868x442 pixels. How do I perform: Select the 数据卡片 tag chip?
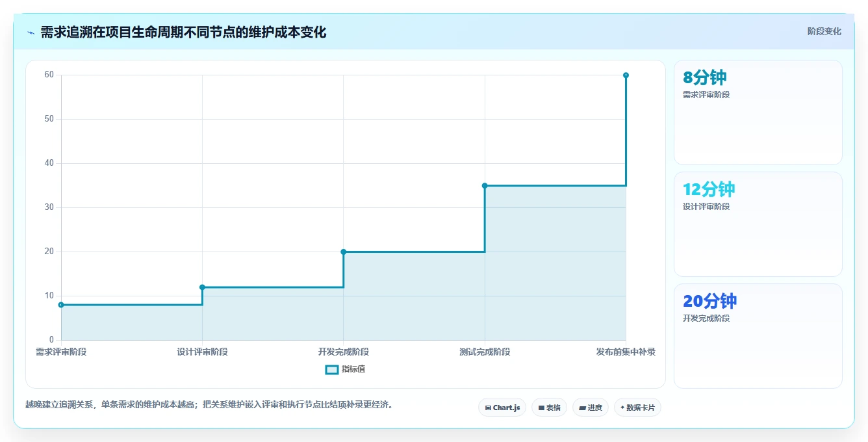[x=637, y=408]
